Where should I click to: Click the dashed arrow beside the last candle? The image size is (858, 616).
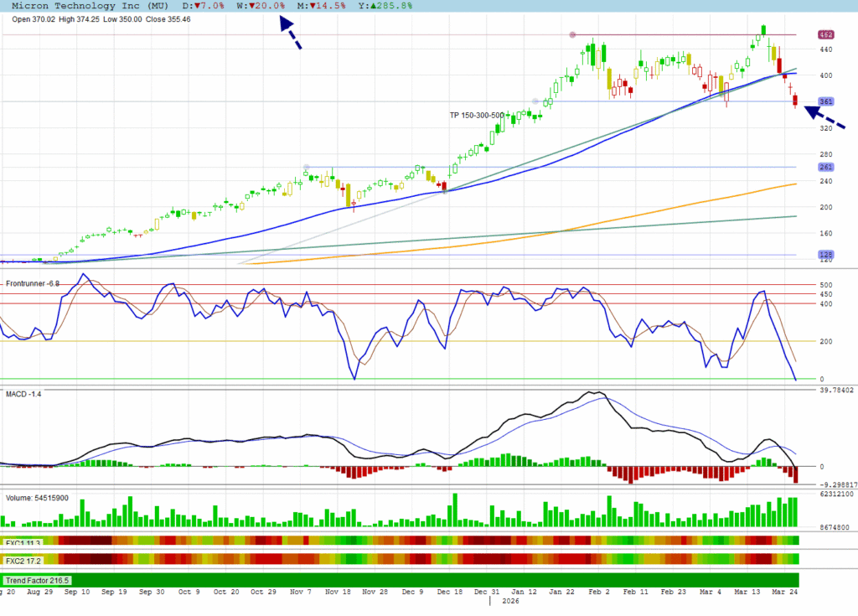(x=824, y=116)
